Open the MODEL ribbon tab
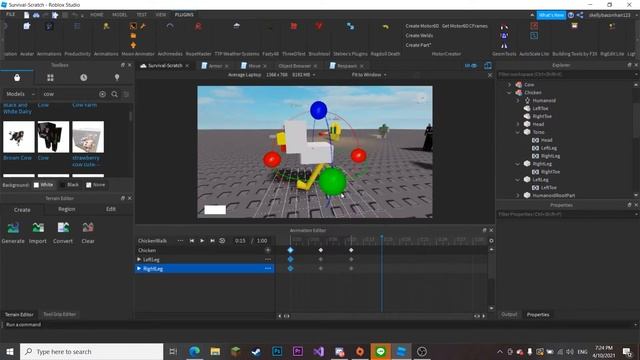The height and width of the screenshot is (360, 640). [x=120, y=15]
